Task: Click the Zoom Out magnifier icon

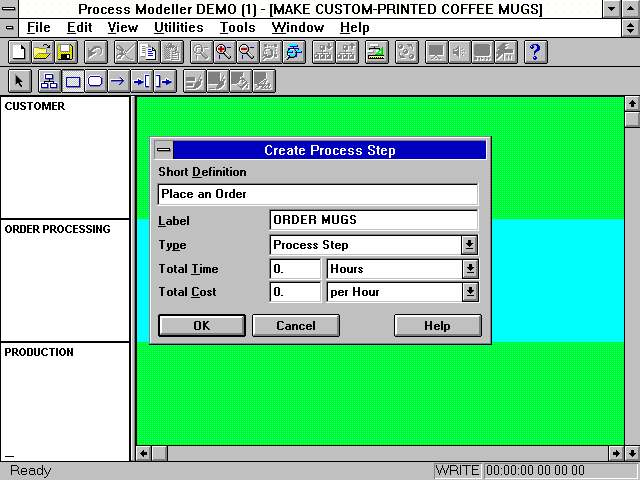Action: 247,52
